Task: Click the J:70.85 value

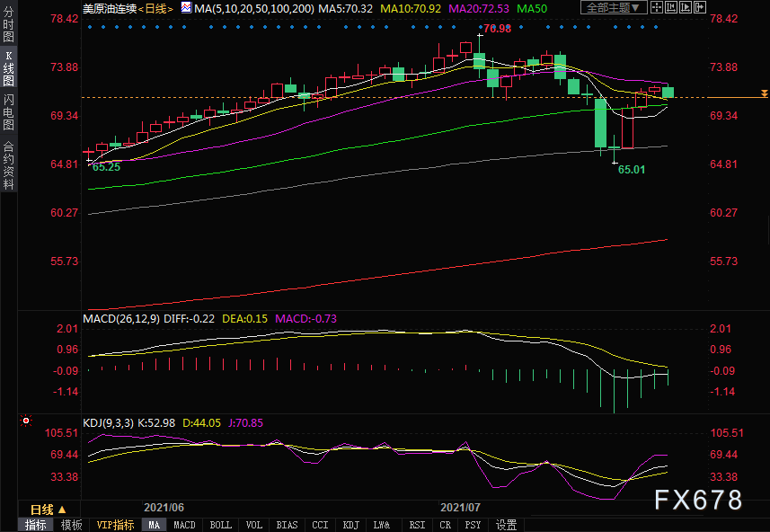Action: [245, 422]
